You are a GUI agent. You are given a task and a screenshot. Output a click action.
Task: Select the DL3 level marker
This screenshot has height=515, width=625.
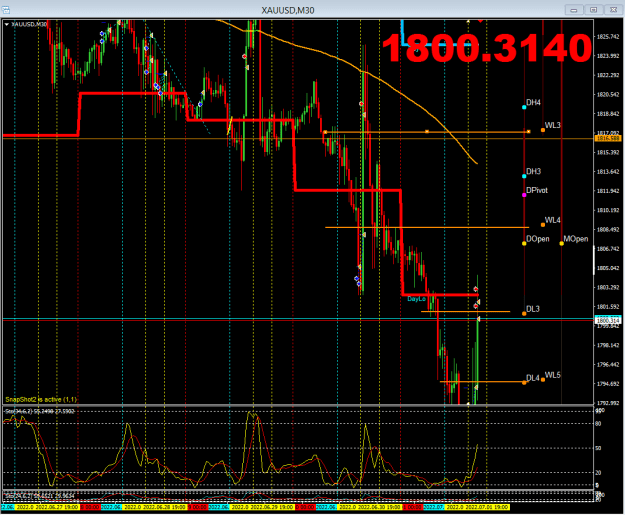(x=524, y=314)
